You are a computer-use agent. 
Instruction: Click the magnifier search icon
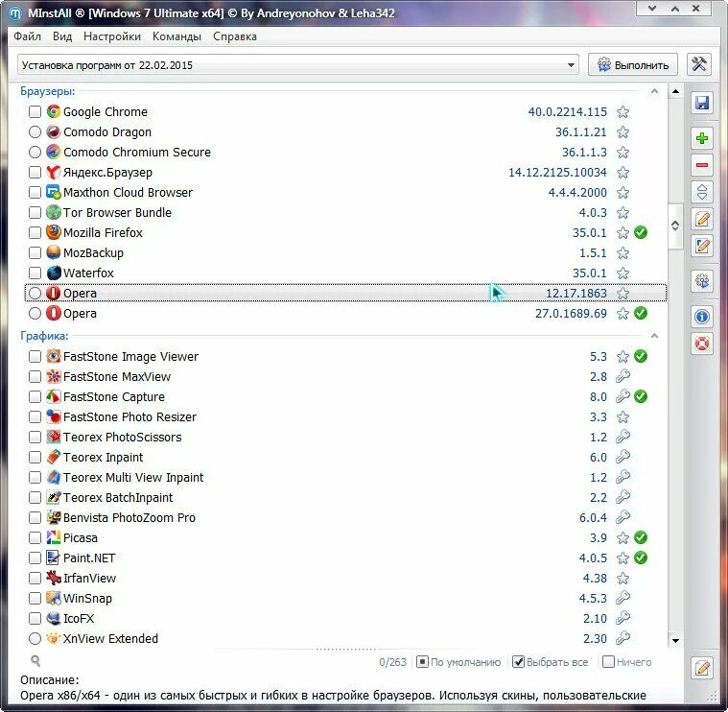[x=35, y=660]
